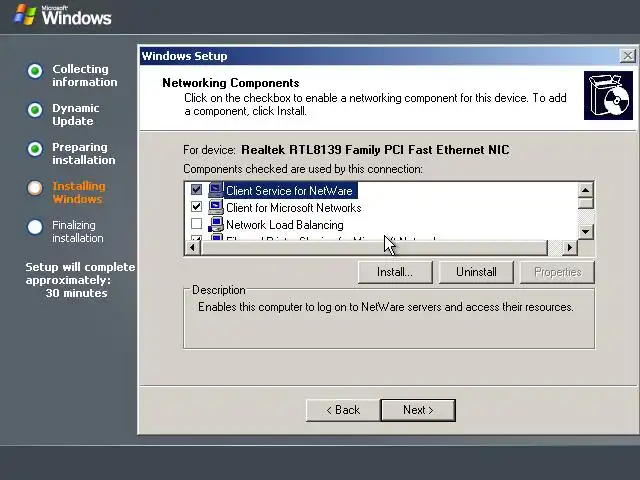The image size is (640, 480).
Task: Select Client Service for NetWare row
Action: coord(291,191)
